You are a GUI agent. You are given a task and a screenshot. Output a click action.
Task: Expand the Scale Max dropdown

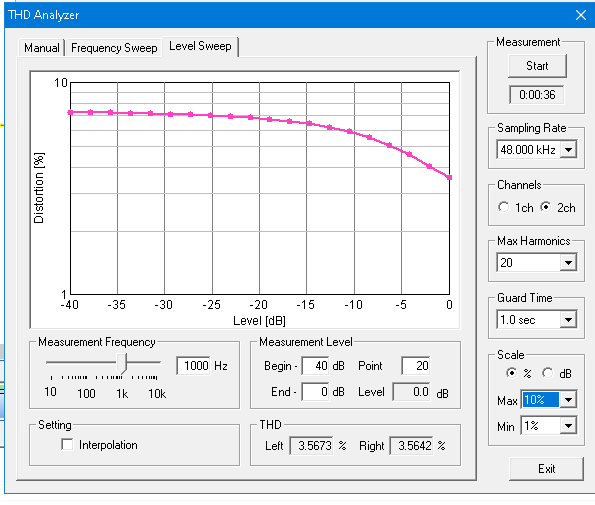pyautogui.click(x=568, y=400)
